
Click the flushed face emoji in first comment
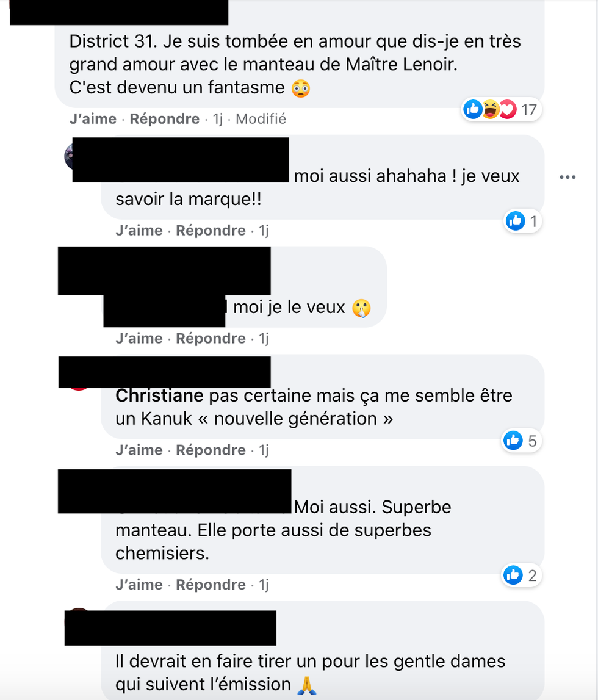300,88
